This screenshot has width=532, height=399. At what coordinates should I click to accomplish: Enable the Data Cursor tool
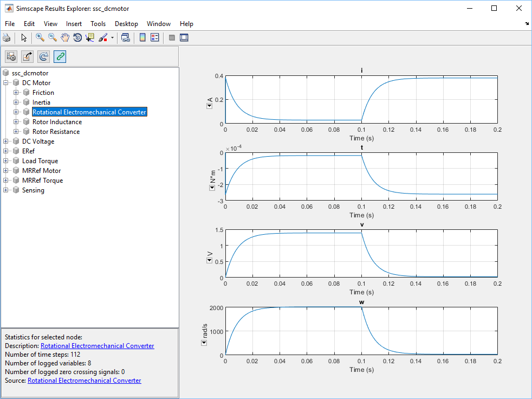click(x=90, y=37)
